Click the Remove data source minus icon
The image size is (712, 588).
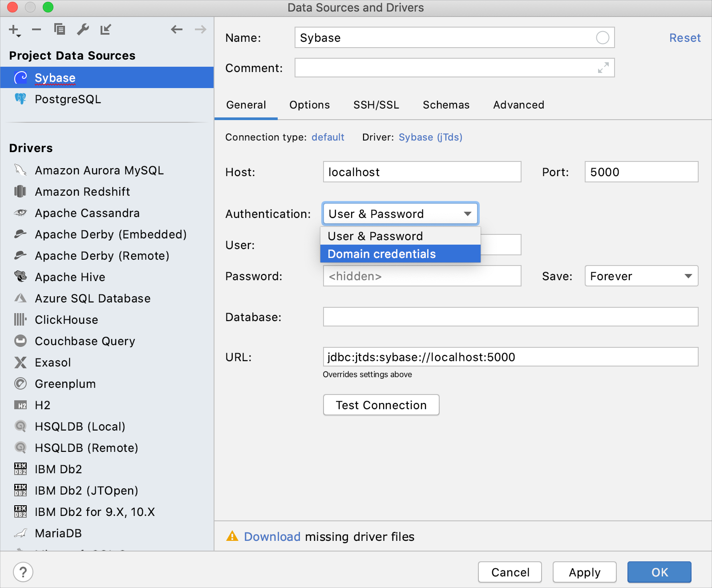click(36, 30)
